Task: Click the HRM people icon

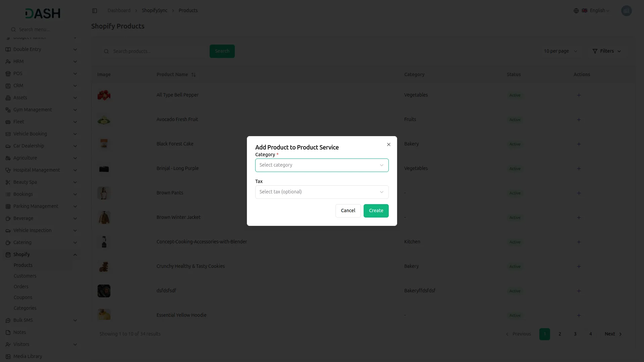Action: (8, 62)
